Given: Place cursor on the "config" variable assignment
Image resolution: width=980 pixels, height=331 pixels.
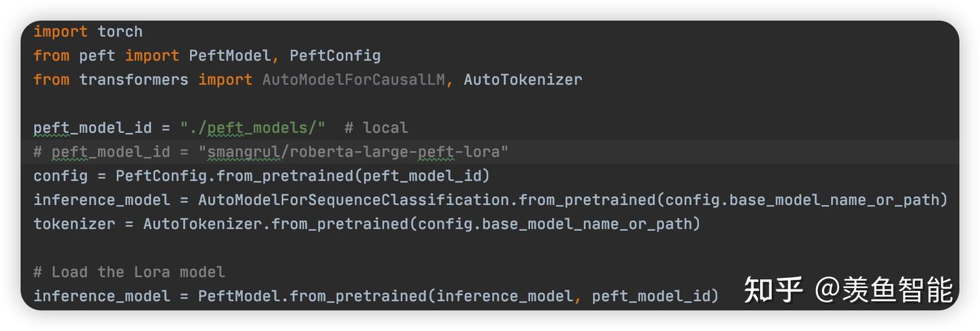Looking at the screenshot, I should click(61, 176).
